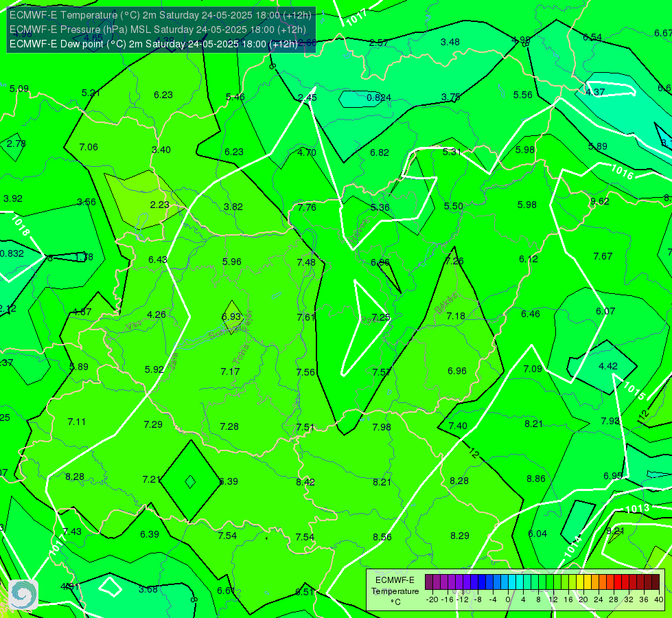Click the 7.06 dew point value
Viewport: 672px width, 618px height.
(89, 147)
